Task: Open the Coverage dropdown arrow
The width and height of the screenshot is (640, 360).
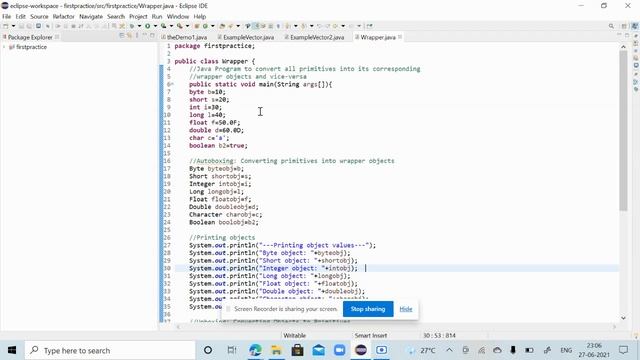Action: [x=171, y=26]
